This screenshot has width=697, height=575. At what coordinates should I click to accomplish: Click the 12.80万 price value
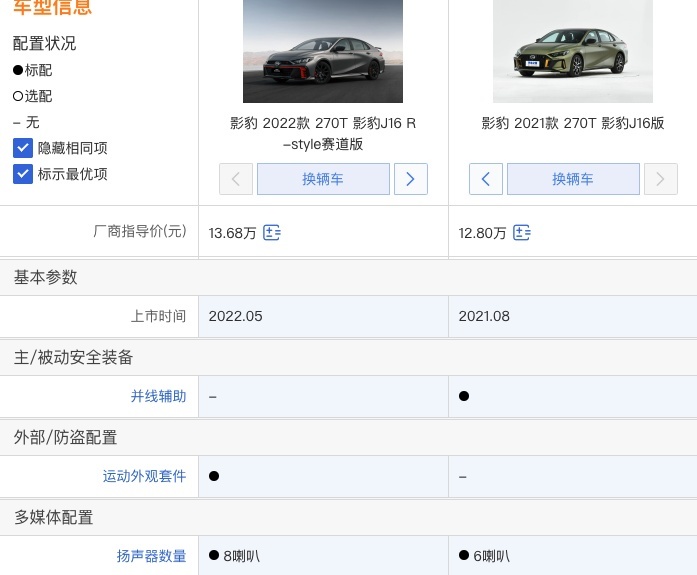point(482,233)
